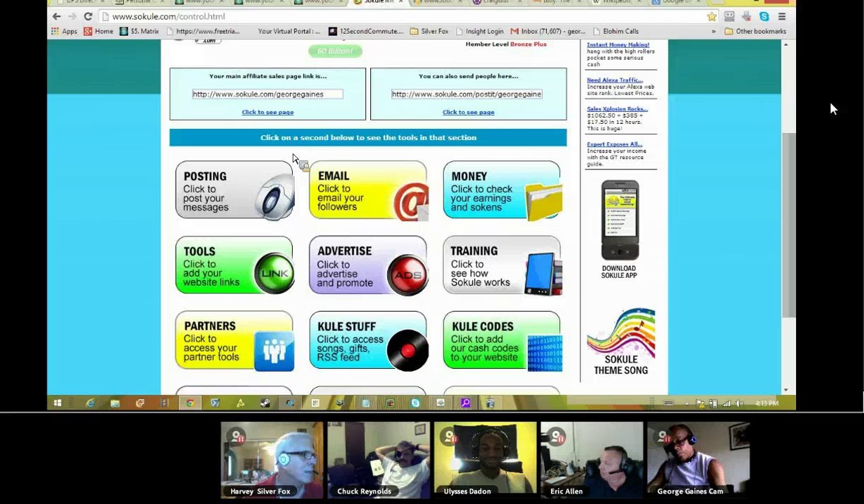Click the page scrollbar down arrow
The image size is (864, 504).
click(786, 390)
